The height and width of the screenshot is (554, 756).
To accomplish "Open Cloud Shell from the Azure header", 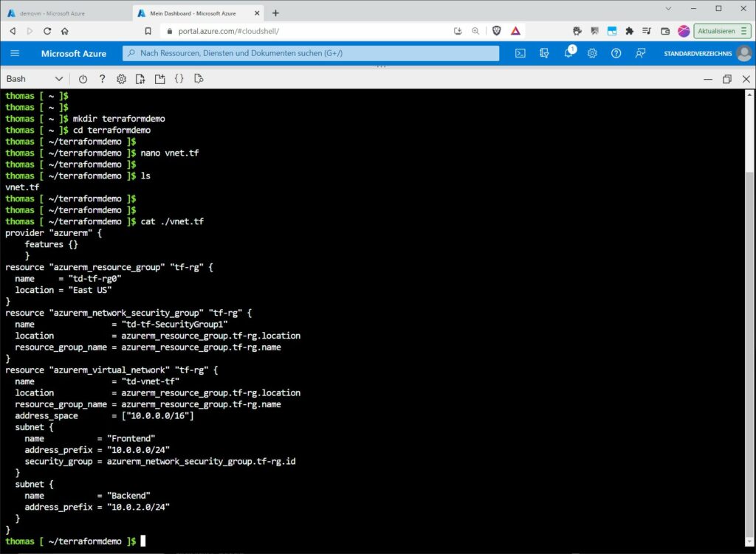I will click(x=520, y=53).
